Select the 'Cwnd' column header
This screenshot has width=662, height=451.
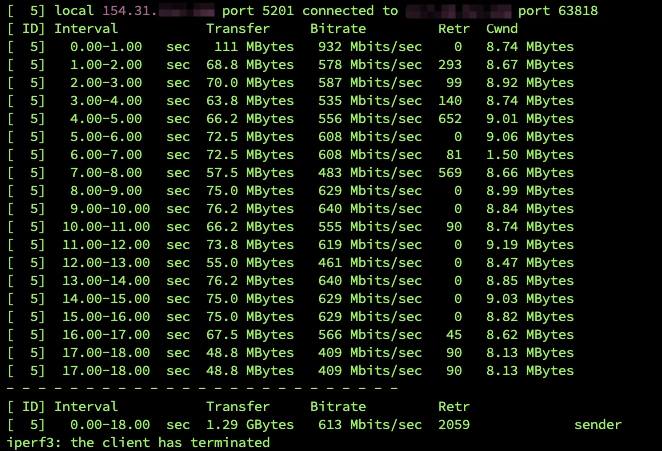pyautogui.click(x=502, y=29)
